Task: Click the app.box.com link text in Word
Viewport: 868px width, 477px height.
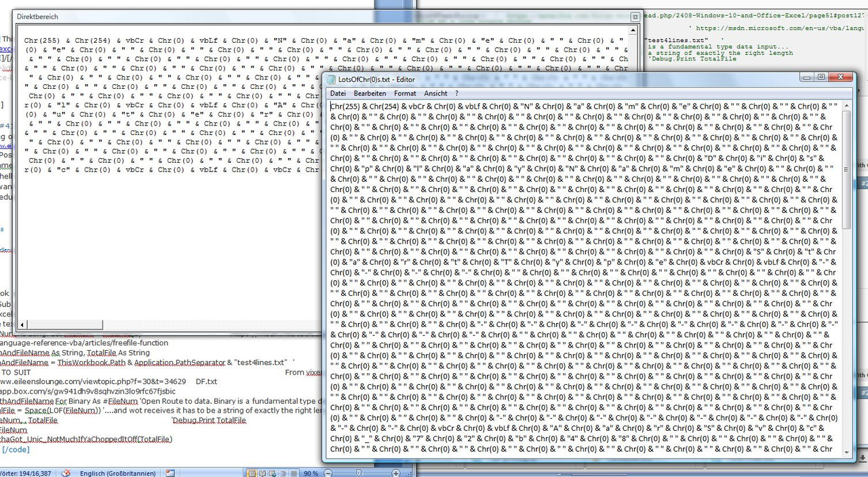Action: 87,391
